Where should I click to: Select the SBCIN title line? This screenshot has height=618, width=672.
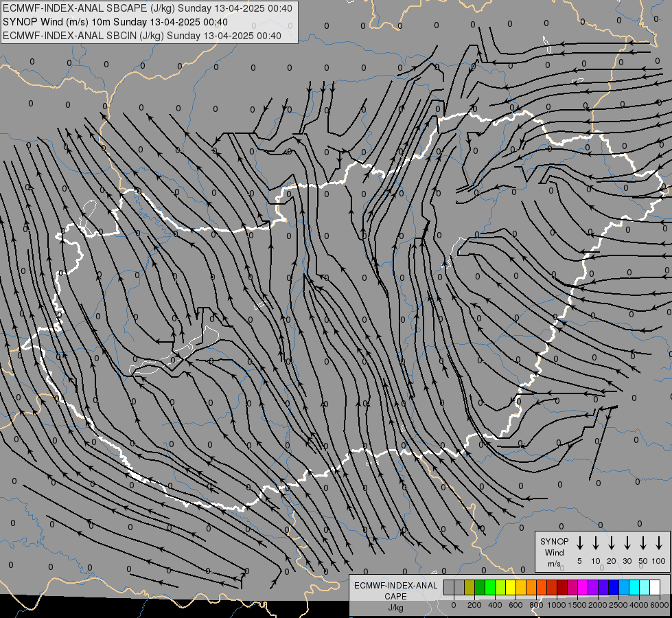[x=142, y=36]
